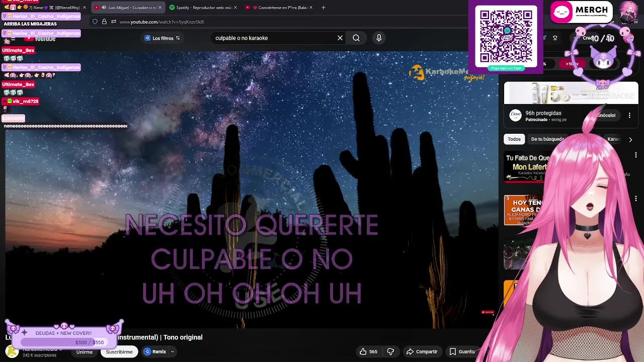644x362 pixels.
Task: Click the address bar URL youtube.com
Action: click(162, 22)
